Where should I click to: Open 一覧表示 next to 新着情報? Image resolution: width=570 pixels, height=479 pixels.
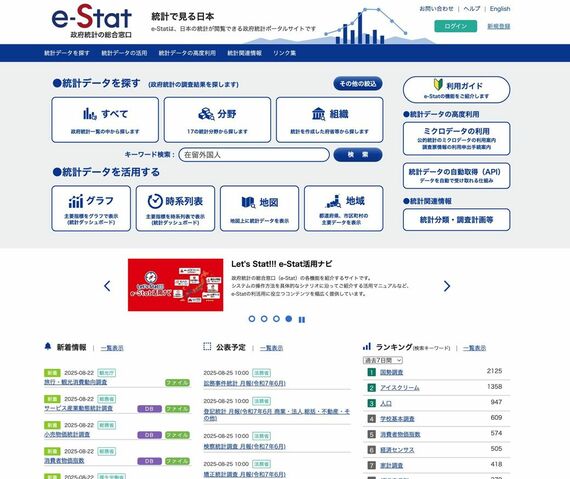[112, 348]
